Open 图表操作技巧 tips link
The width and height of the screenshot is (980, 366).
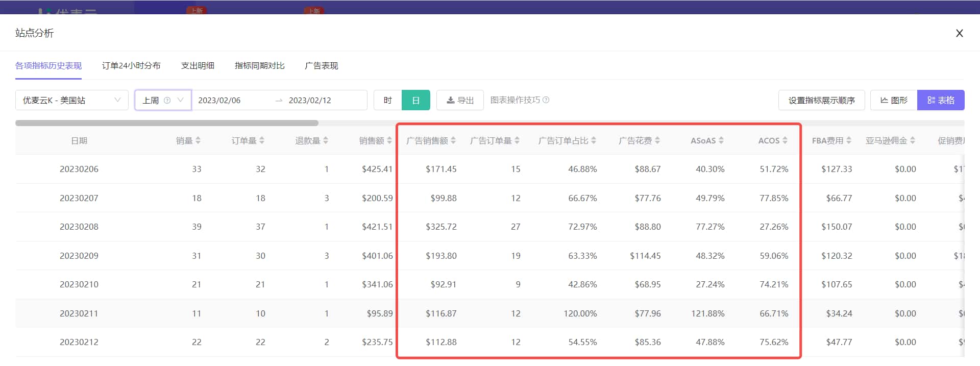click(x=515, y=100)
